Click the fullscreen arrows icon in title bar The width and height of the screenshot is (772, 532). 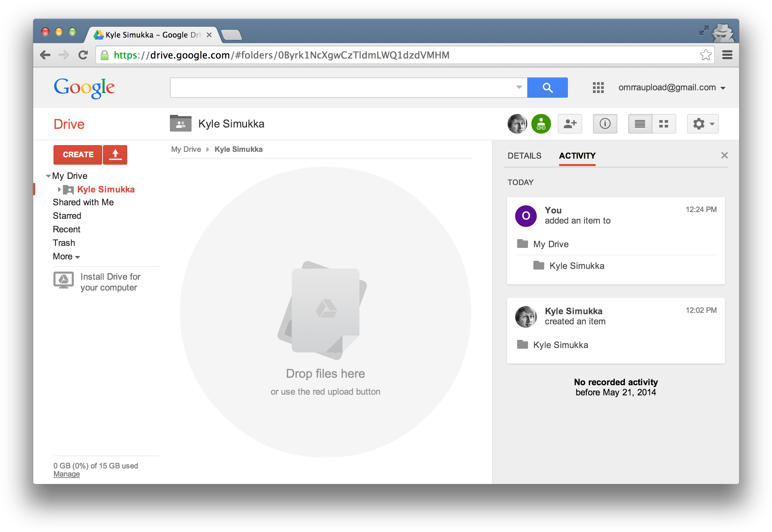(x=704, y=31)
